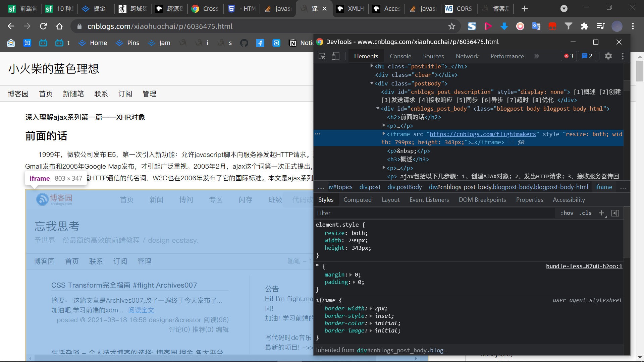The width and height of the screenshot is (644, 362).
Task: Bookmark this page with star icon
Action: (452, 26)
